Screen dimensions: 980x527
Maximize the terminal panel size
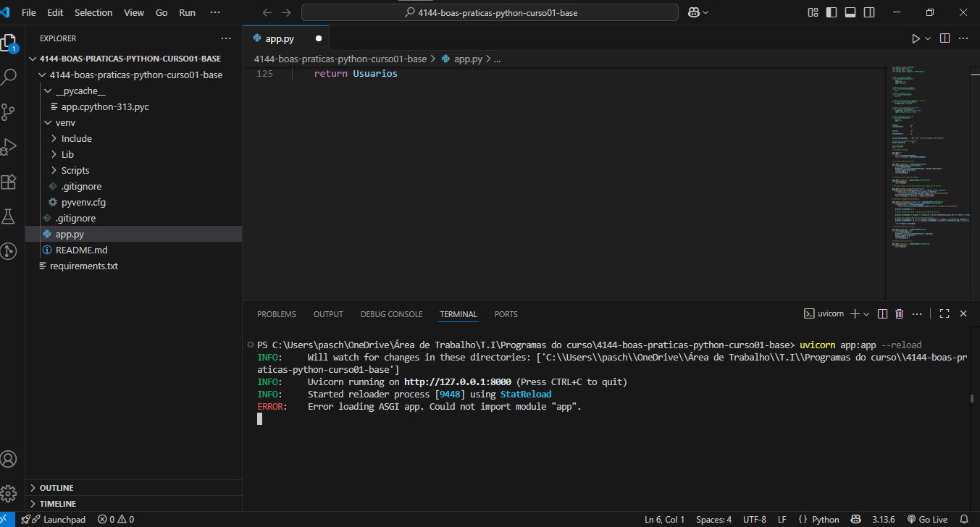click(x=945, y=313)
